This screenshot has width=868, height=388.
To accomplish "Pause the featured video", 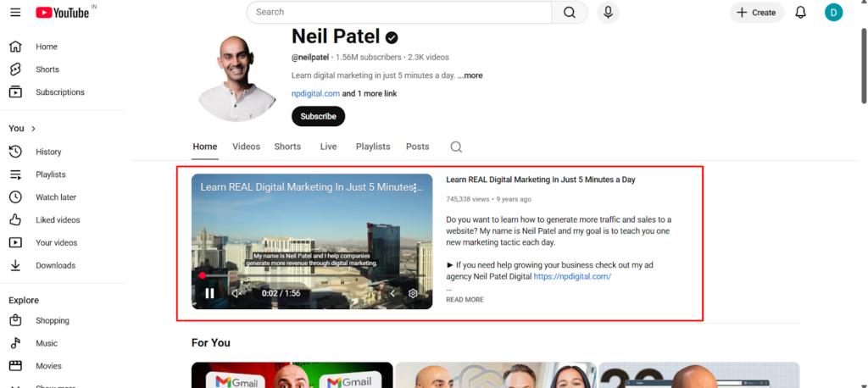I will (210, 293).
